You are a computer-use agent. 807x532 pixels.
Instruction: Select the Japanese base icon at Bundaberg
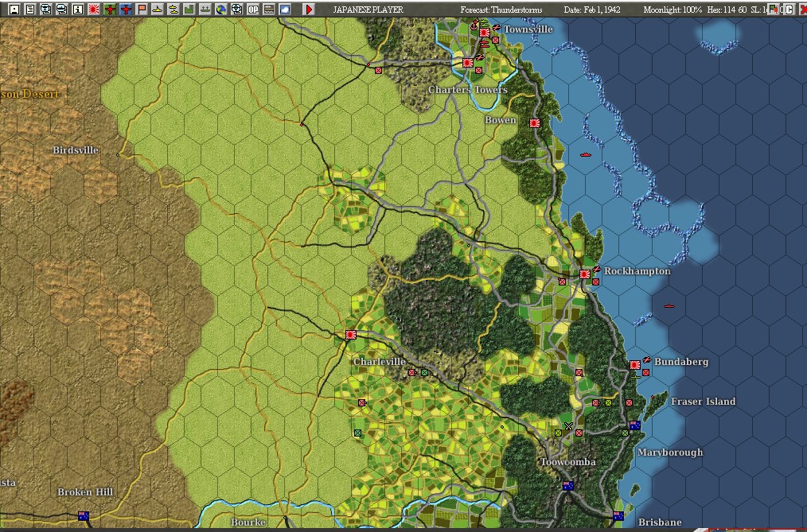point(635,365)
